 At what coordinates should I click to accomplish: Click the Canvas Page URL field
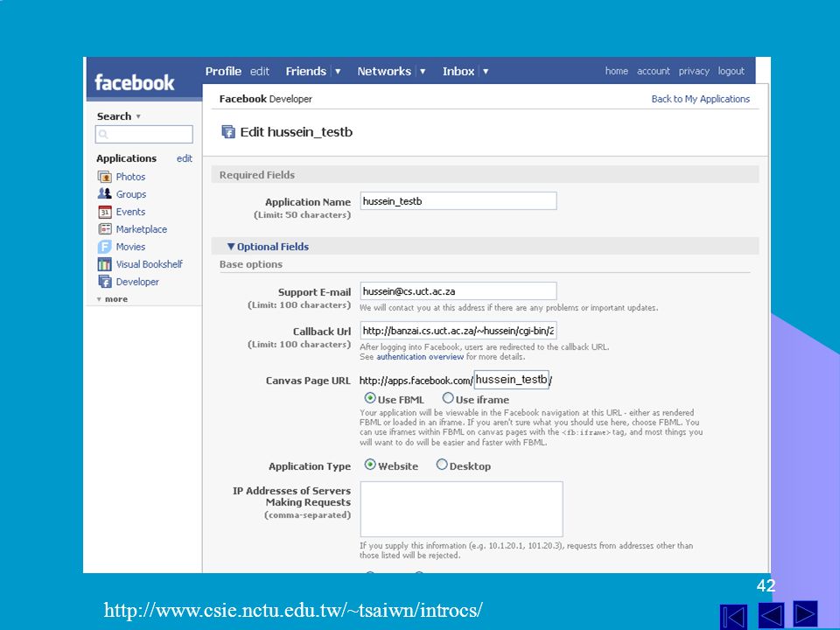tap(512, 380)
